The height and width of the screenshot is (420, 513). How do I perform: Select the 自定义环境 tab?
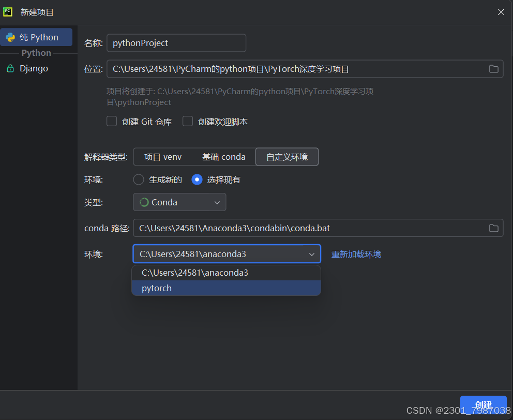point(287,157)
